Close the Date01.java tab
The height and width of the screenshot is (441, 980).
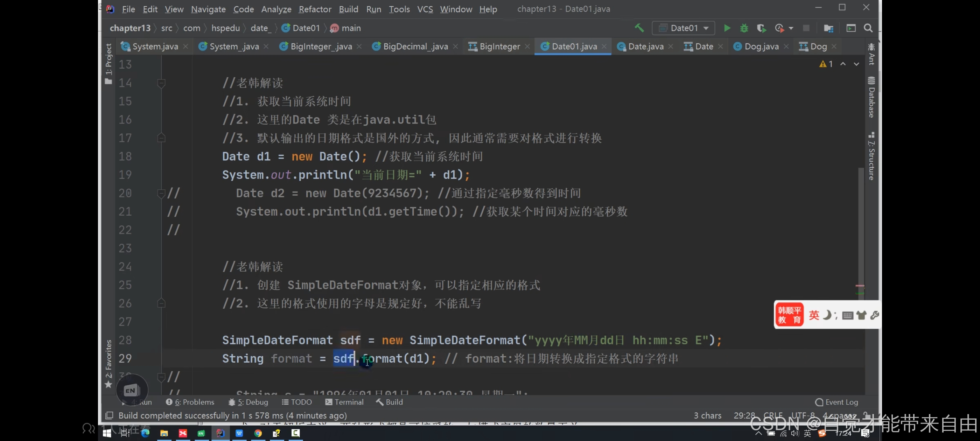pyautogui.click(x=604, y=47)
